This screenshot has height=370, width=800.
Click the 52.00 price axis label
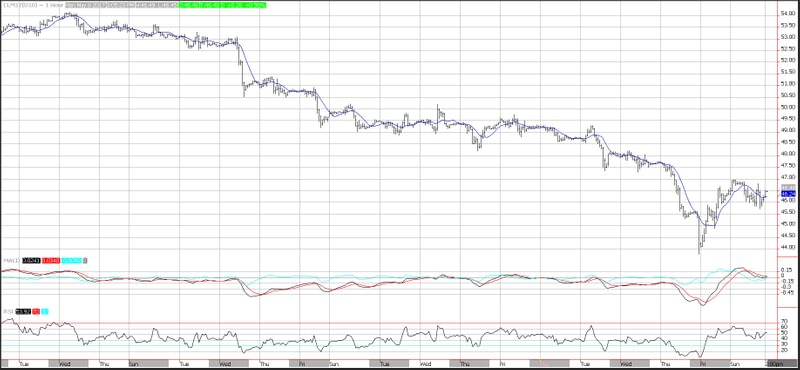(787, 60)
